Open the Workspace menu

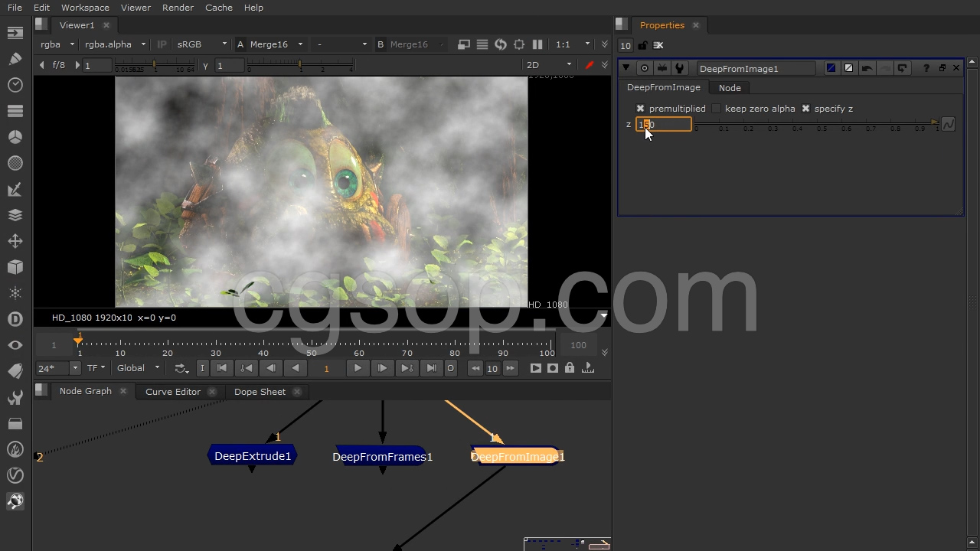85,8
